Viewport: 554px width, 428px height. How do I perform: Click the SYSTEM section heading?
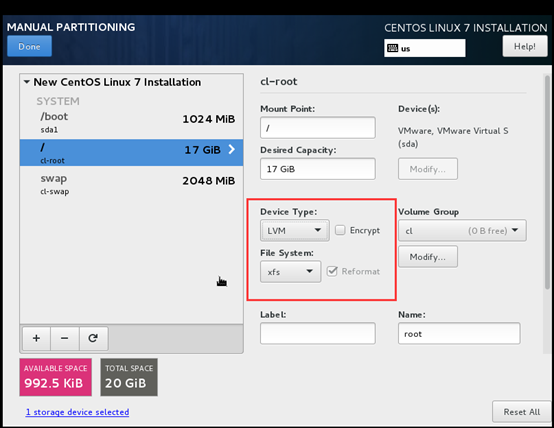(x=58, y=101)
